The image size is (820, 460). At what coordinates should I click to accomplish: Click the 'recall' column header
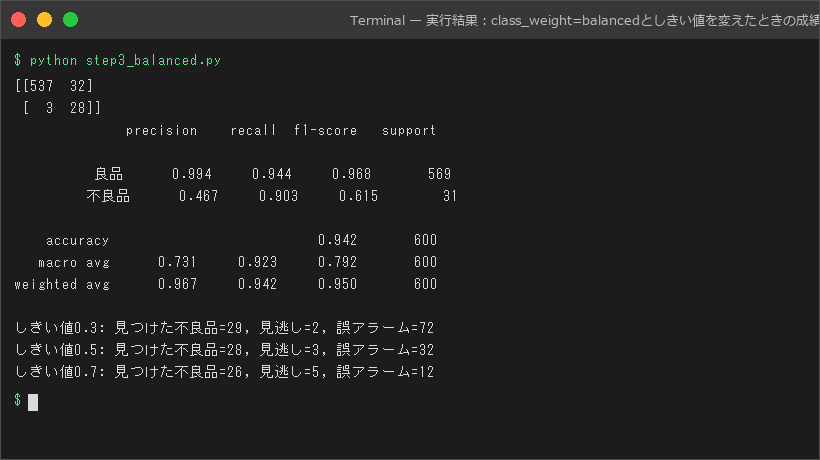(x=253, y=130)
